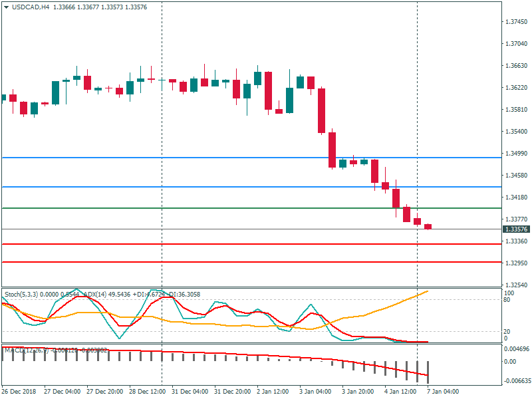Click the -DI:36.3058 value in indicator label

point(184,295)
